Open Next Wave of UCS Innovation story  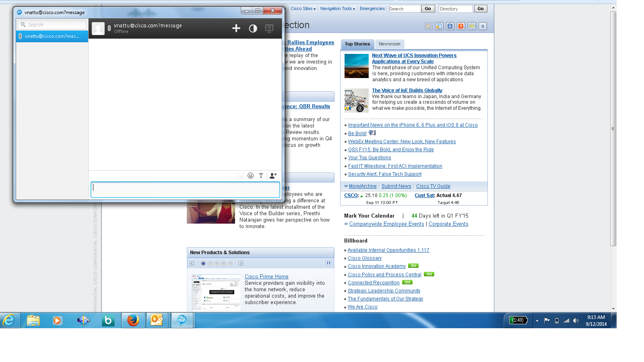(414, 58)
